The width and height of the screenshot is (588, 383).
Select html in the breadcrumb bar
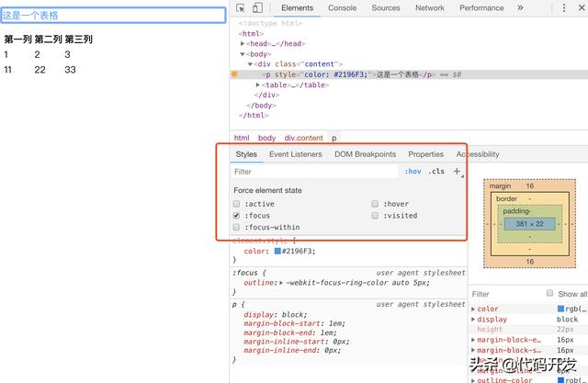click(x=242, y=138)
